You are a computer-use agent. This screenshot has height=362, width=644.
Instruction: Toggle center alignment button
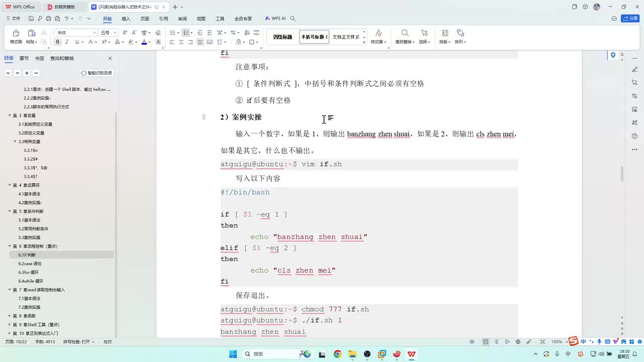pyautogui.click(x=181, y=42)
